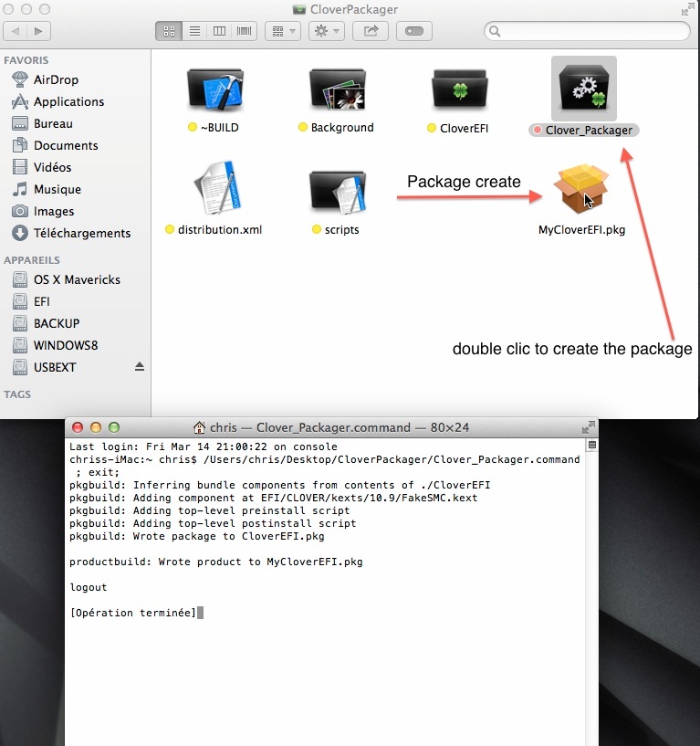Open Téléchargements in the sidebar

(71, 233)
